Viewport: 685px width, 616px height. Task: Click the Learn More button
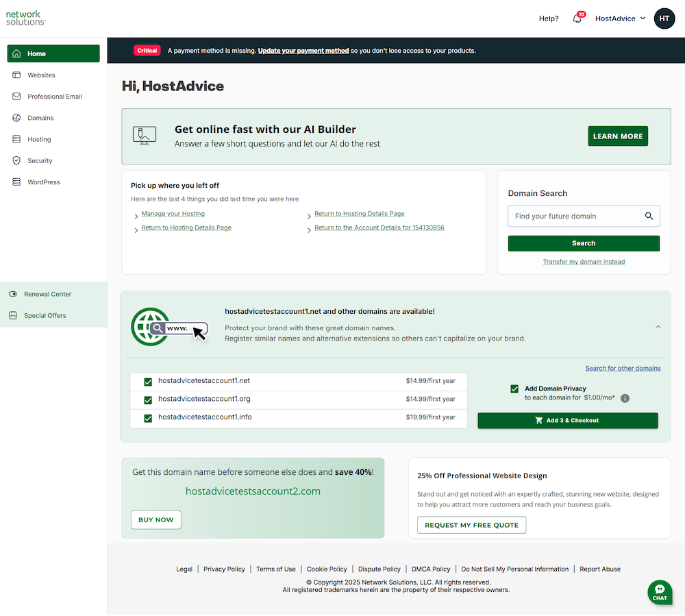[617, 136]
